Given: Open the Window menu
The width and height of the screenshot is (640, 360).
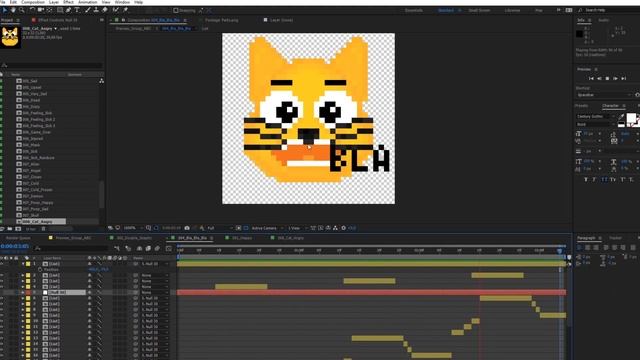Looking at the screenshot, I should 122,2.
